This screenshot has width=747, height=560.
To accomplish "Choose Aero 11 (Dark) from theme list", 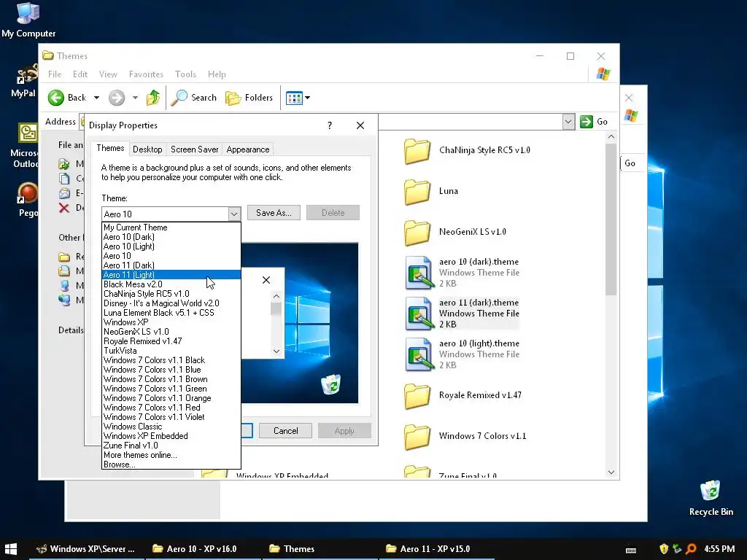I will (171, 265).
